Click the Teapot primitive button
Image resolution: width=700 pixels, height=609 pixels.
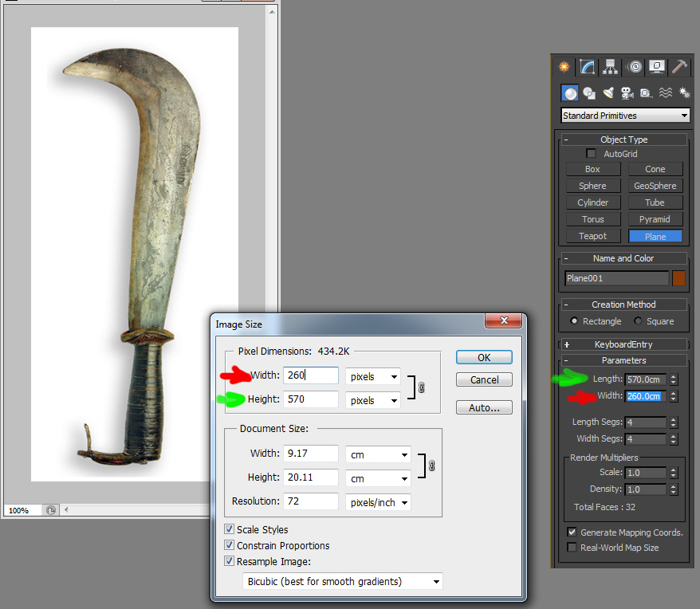[x=593, y=236]
